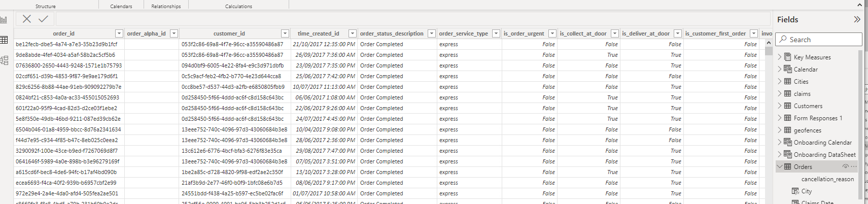Open filter dropdown for customer_id column
Viewport: 868px width, 204px height.
(x=285, y=33)
